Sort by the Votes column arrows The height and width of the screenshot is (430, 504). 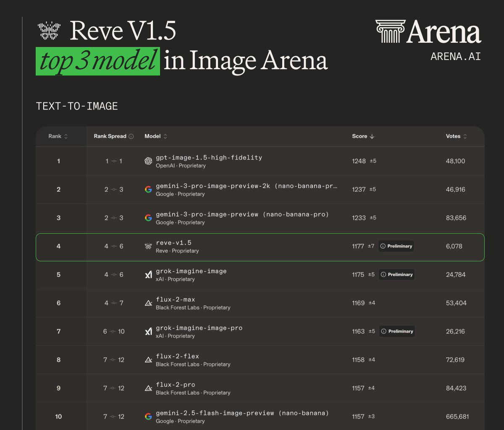click(x=465, y=136)
